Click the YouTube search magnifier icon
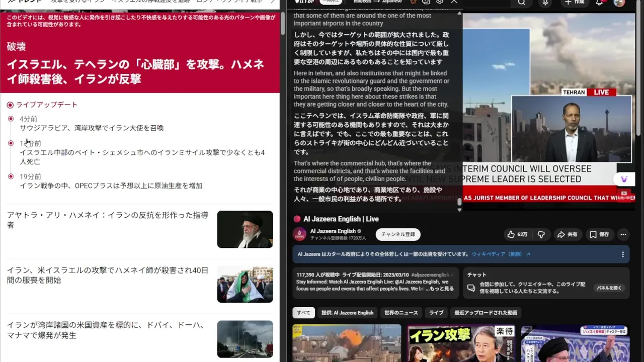 522,3
